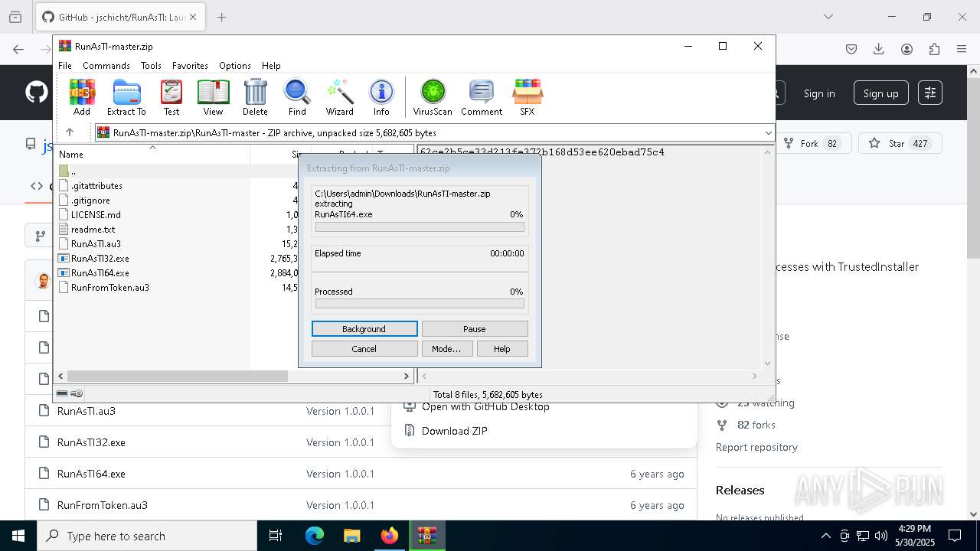Open the Help menu in WinRAR
Image resolution: width=980 pixels, height=551 pixels.
271,66
